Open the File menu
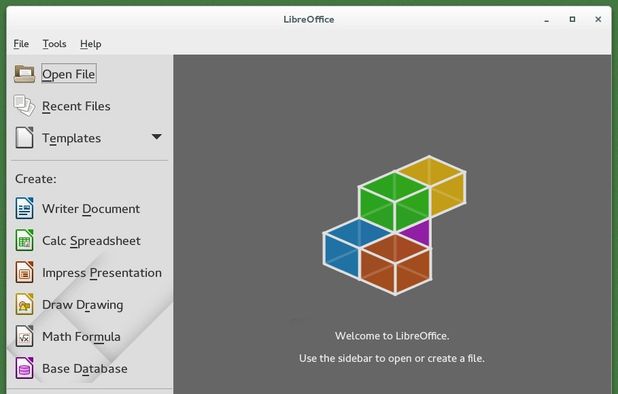The image size is (618, 394). pos(21,44)
